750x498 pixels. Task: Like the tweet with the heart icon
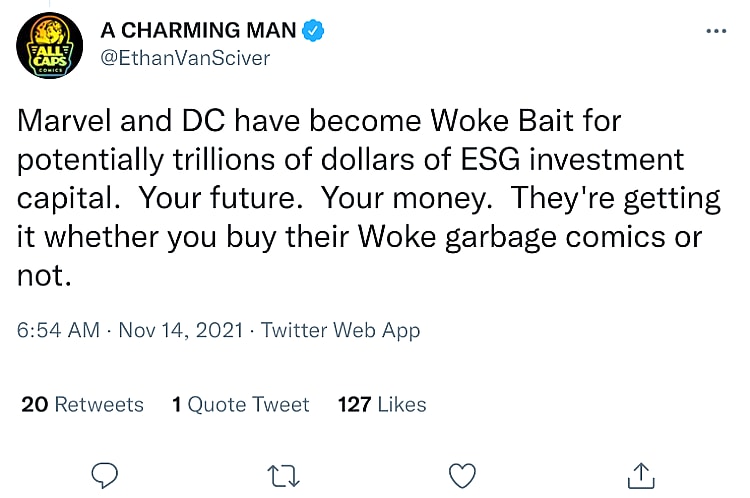(x=460, y=473)
